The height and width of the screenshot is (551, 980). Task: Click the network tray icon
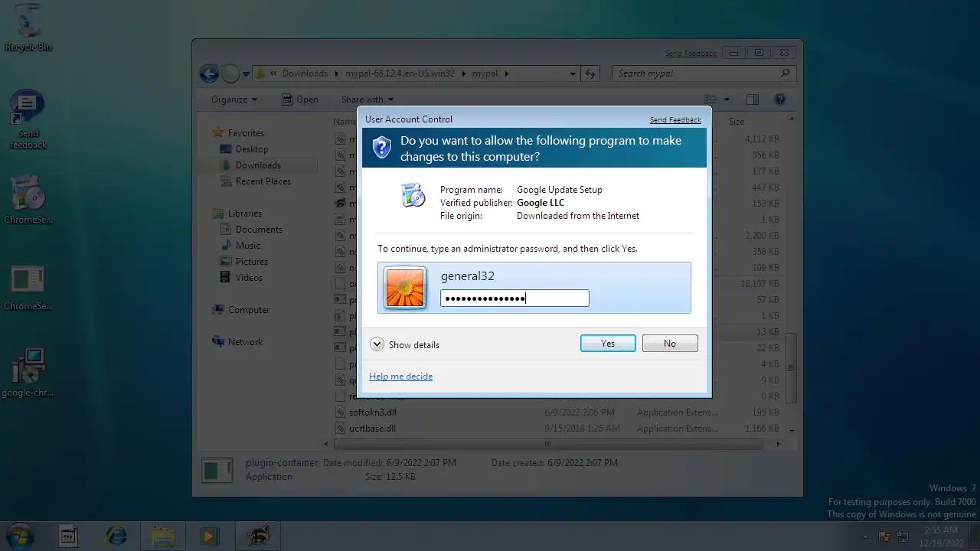903,536
